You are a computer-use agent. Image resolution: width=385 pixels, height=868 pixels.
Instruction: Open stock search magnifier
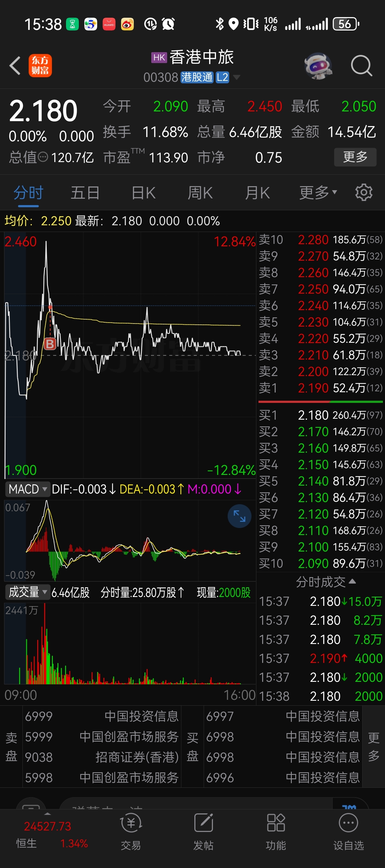(361, 65)
